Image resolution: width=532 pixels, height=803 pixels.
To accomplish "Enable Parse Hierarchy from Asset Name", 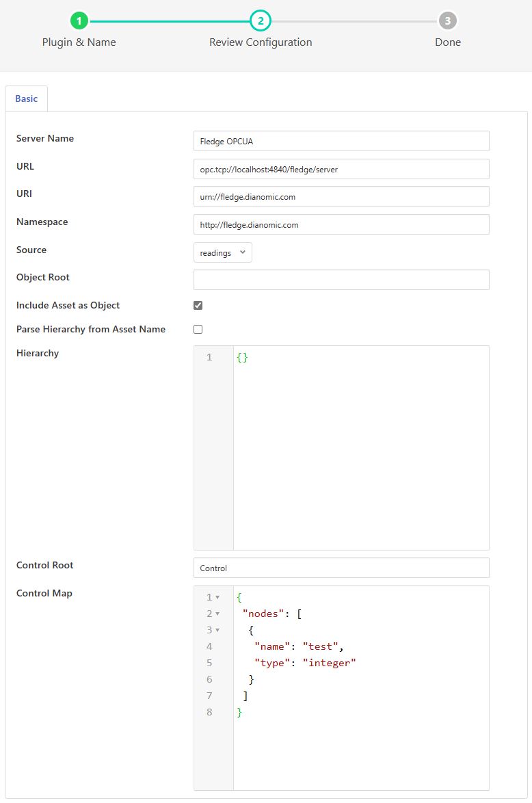I will tap(198, 329).
